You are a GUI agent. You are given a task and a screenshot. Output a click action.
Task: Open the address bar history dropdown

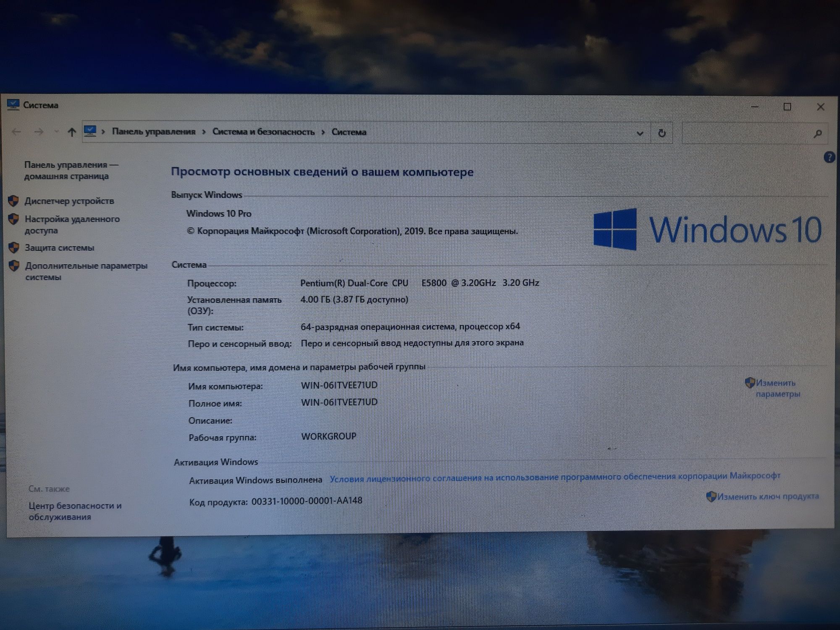click(640, 134)
